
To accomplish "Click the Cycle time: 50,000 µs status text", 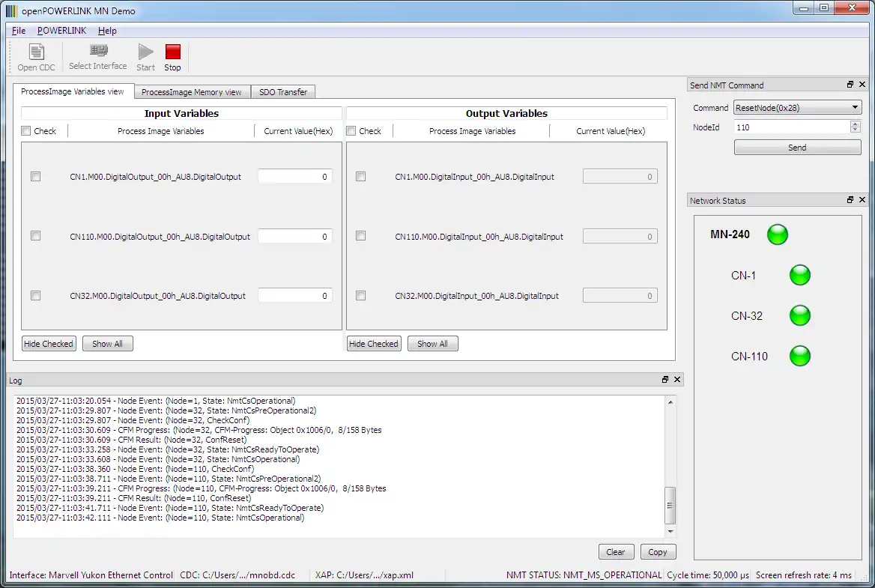I will (708, 575).
